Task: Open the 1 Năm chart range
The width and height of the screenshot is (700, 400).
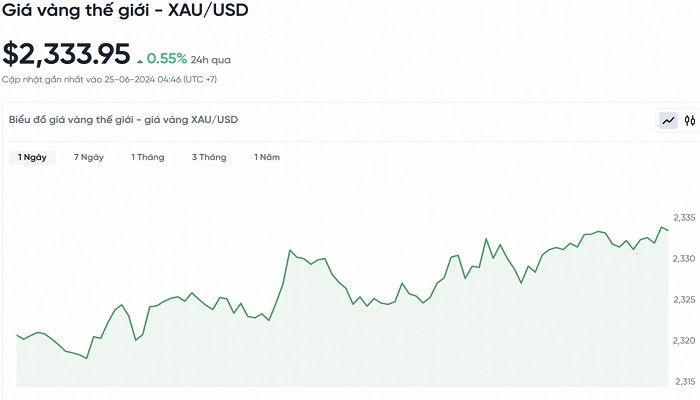Action: tap(267, 157)
